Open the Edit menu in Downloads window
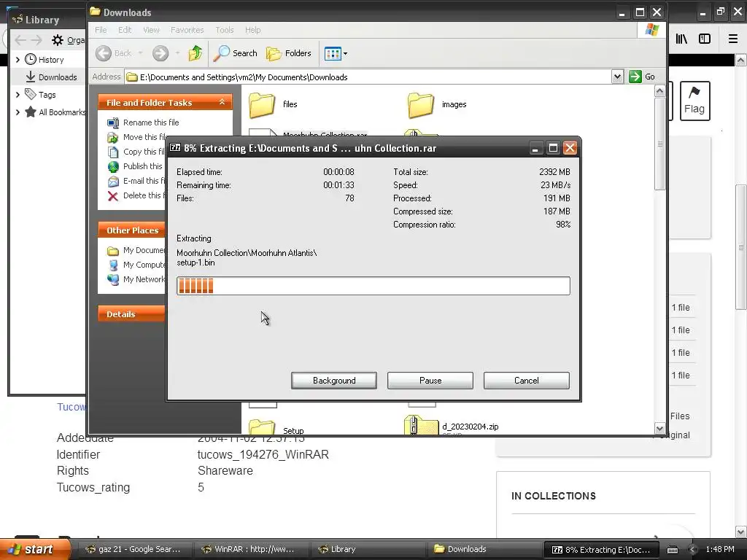Screen dimensions: 747x560 [125, 30]
